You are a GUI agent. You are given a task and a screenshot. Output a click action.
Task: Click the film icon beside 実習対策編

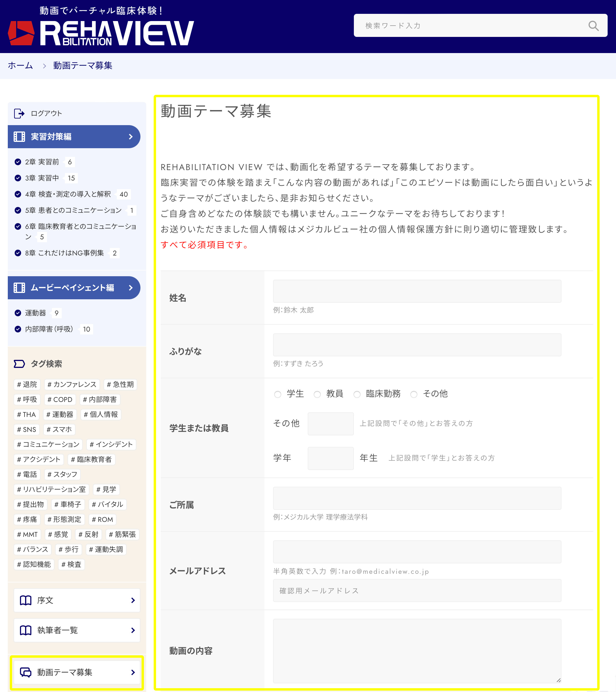19,137
